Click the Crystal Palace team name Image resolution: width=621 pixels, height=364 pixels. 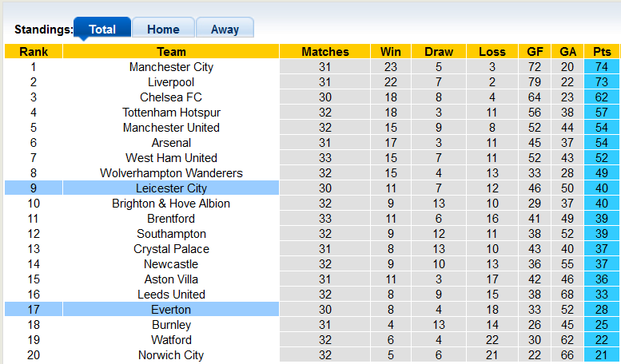171,249
